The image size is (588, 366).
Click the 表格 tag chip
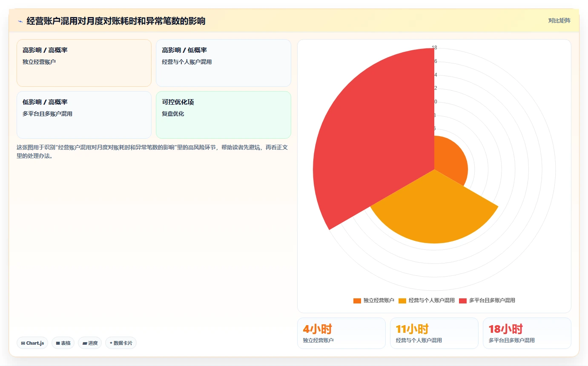(63, 343)
